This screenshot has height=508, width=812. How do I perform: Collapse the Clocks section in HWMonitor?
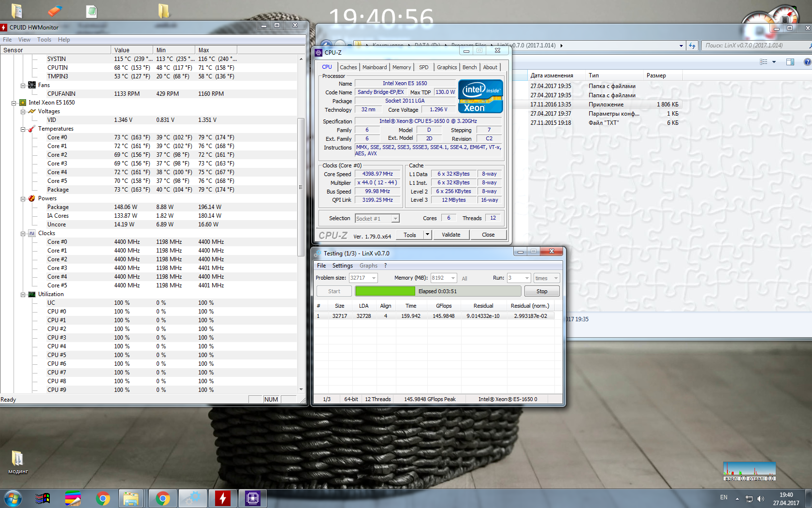coord(23,234)
